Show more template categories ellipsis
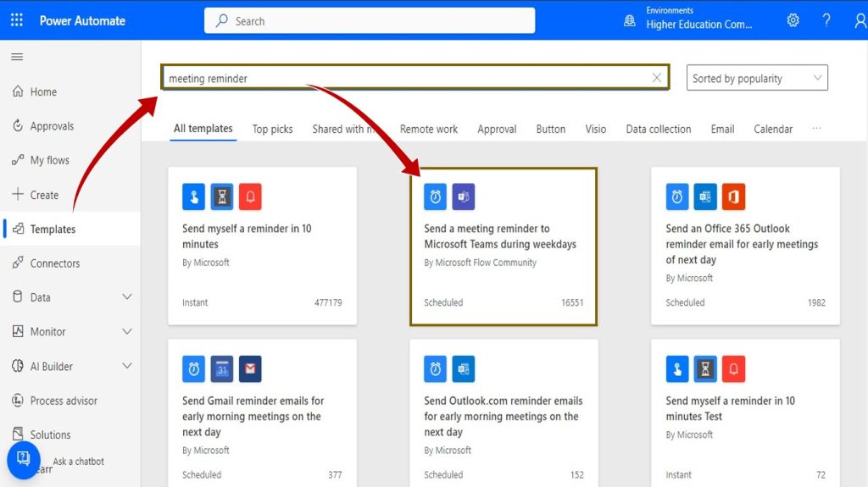This screenshot has width=868, height=487. tap(816, 129)
